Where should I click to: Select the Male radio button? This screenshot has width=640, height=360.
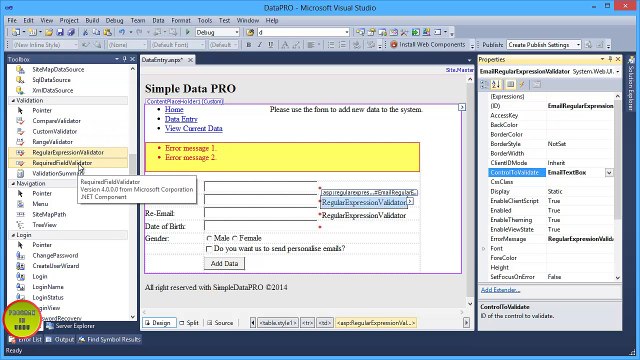[x=209, y=238]
